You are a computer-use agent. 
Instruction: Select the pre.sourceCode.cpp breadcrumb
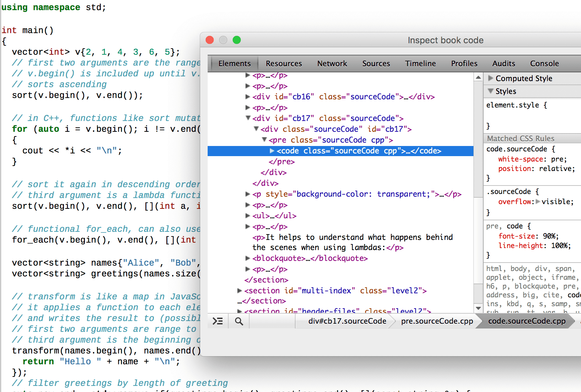pyautogui.click(x=437, y=321)
